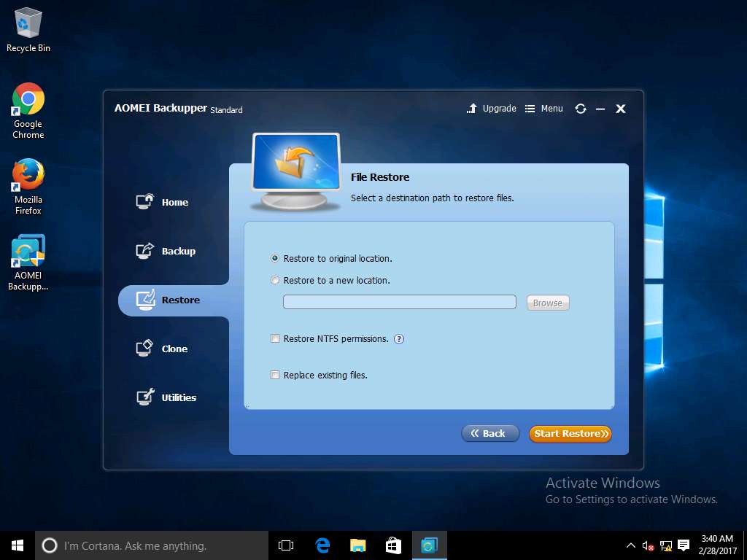747x560 pixels.
Task: Open the Clone section in sidebar
Action: (162, 349)
